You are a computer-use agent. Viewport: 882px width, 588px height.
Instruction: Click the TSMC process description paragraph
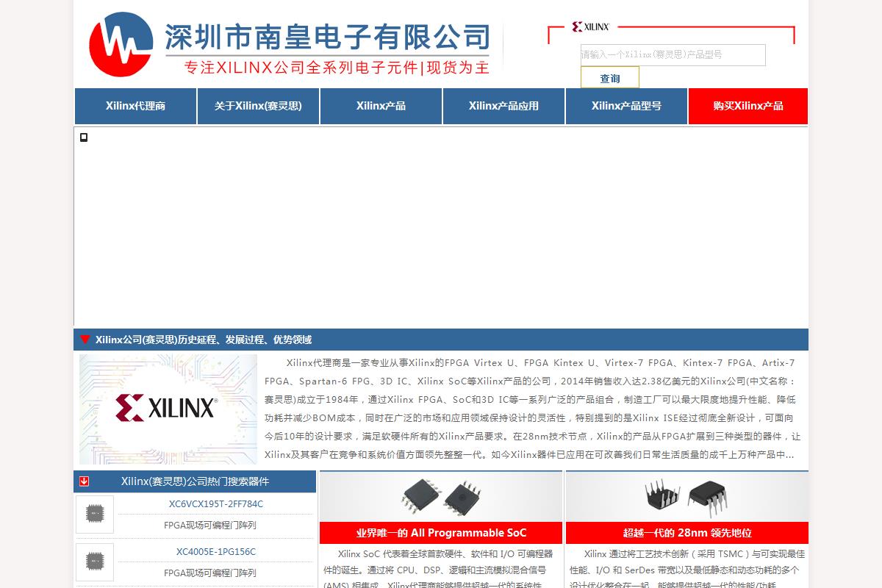[x=687, y=570]
